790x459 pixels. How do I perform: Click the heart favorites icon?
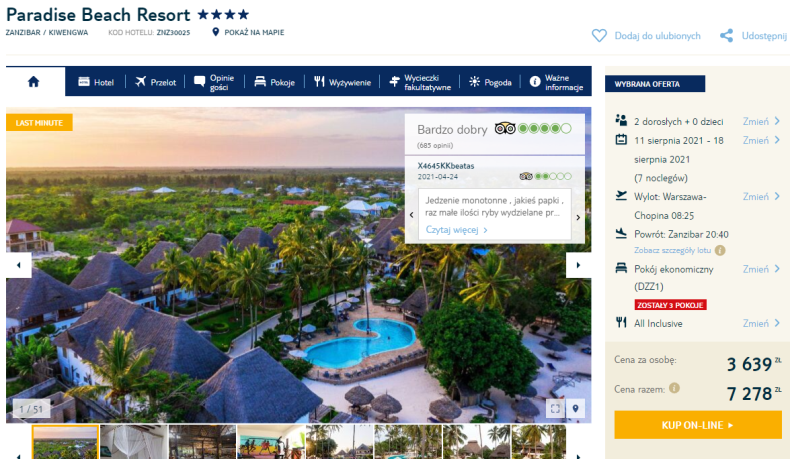pyautogui.click(x=599, y=36)
